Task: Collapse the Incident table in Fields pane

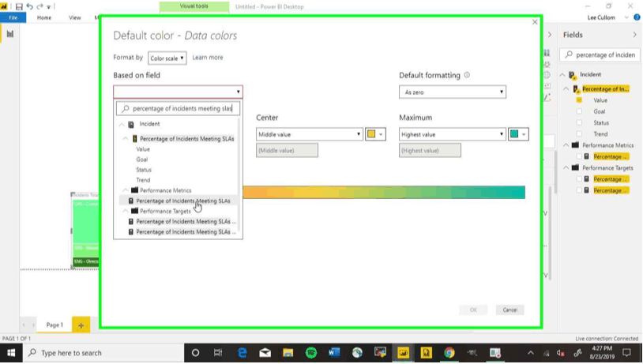Action: pos(562,74)
